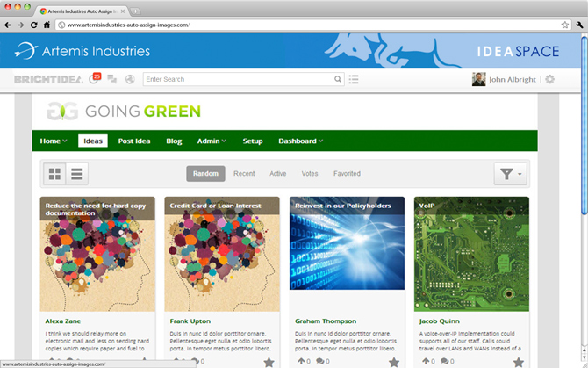Open notifications icon with 25 badge

click(x=95, y=78)
